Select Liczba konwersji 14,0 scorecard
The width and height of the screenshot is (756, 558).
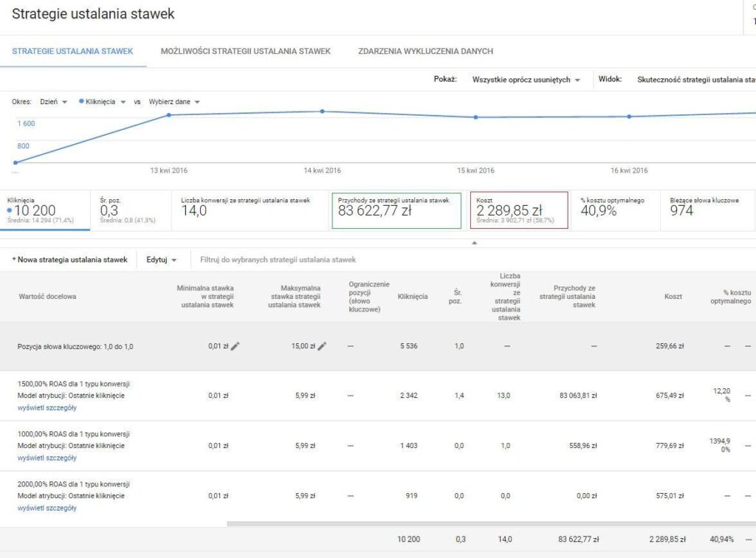pyautogui.click(x=251, y=210)
